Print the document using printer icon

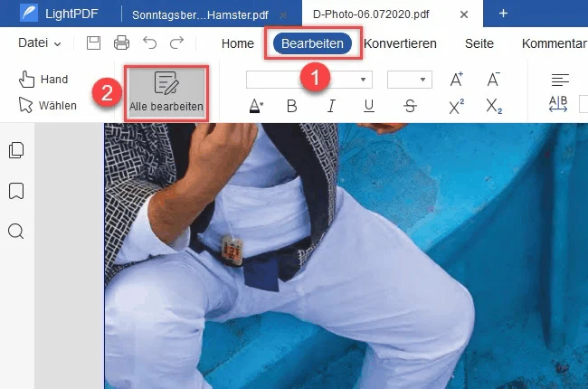click(x=121, y=43)
